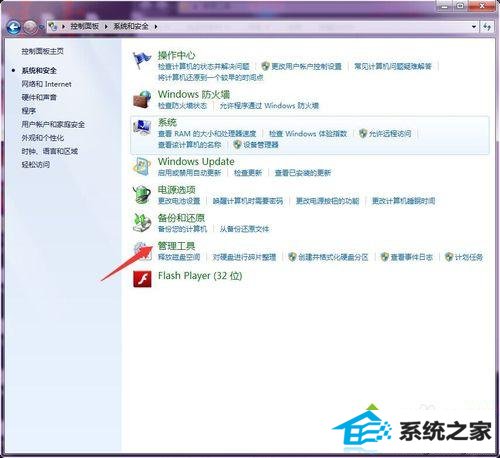500x458 pixels.
Task: Click 查看已安装的更新
Action: tap(303, 173)
